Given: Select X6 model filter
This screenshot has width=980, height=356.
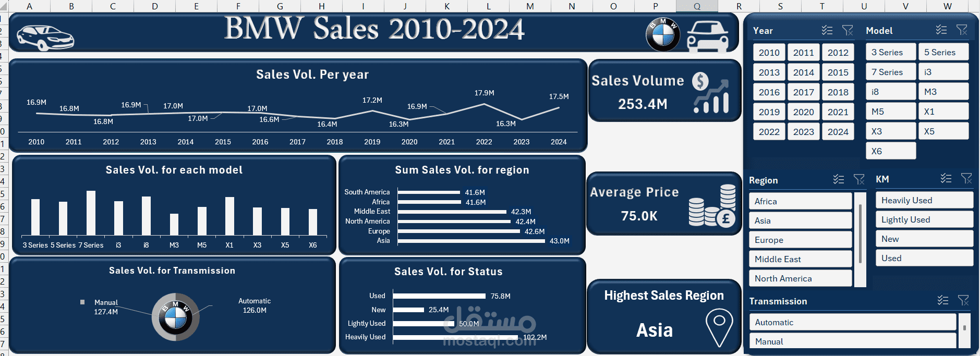Looking at the screenshot, I should pos(891,151).
